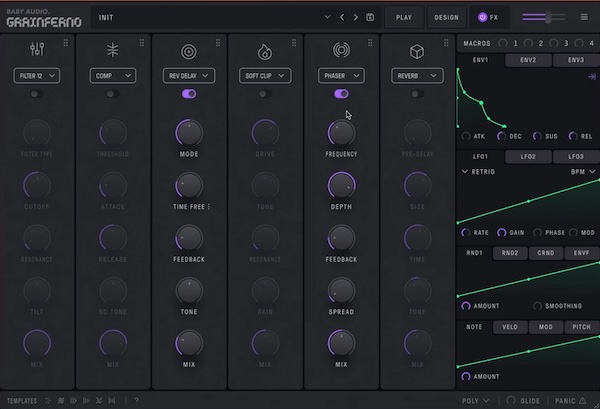
Task: Open the ENVF tab
Action: pyautogui.click(x=582, y=253)
